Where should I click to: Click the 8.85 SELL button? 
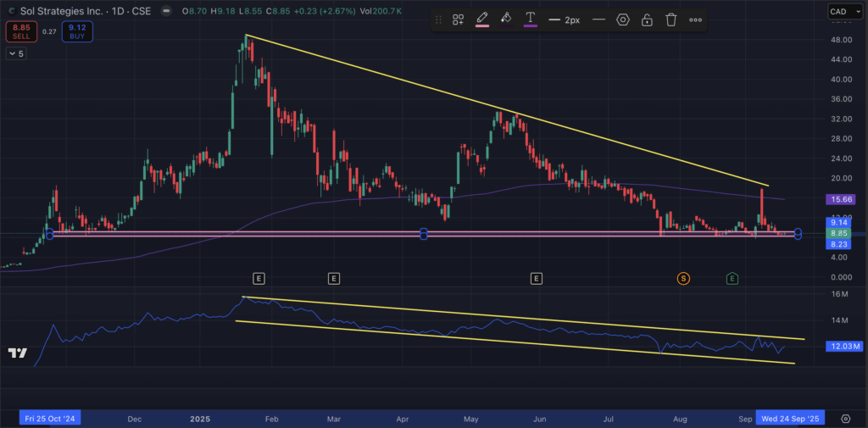(21, 31)
